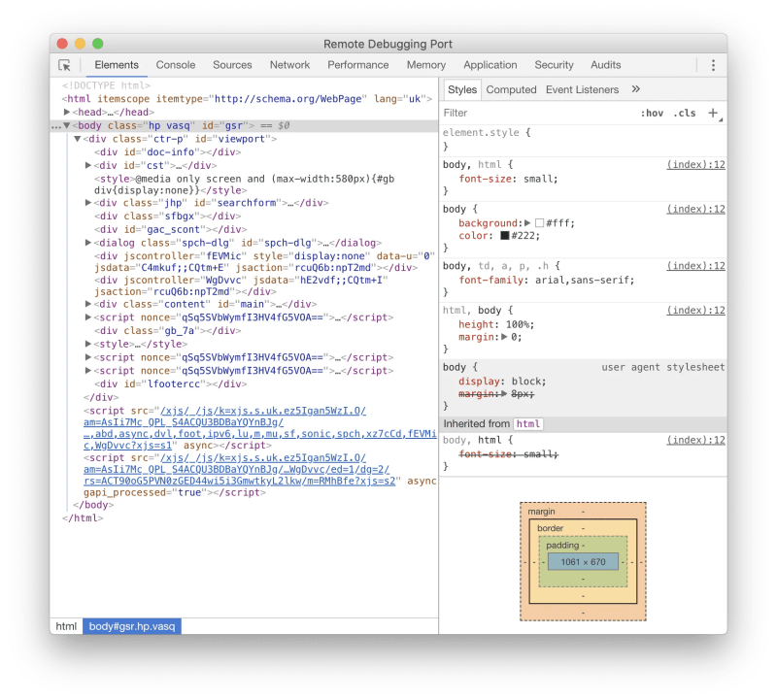Screen dimensions: 777x700
Task: Open the Application tab
Action: tap(490, 65)
